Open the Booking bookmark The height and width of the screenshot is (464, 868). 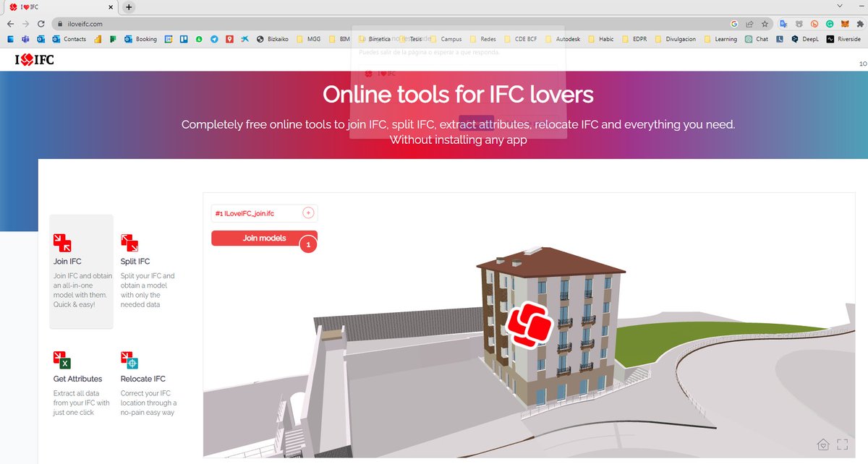click(x=140, y=39)
